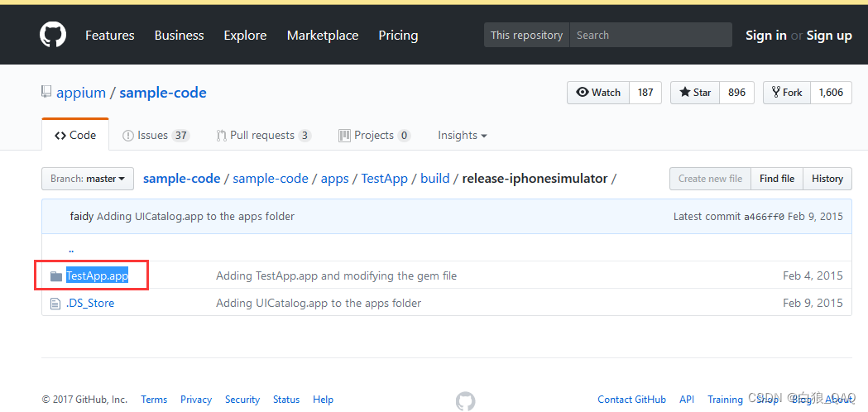Go to Marketplace in the top navigation

[322, 36]
